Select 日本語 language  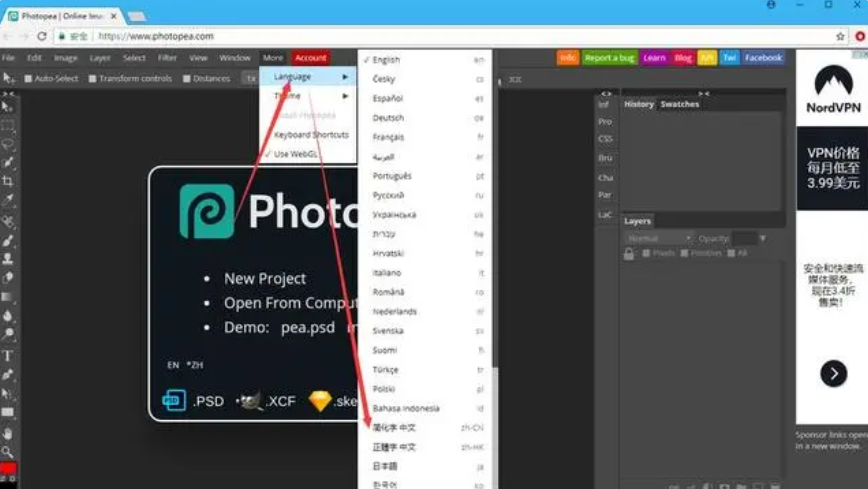pyautogui.click(x=426, y=466)
